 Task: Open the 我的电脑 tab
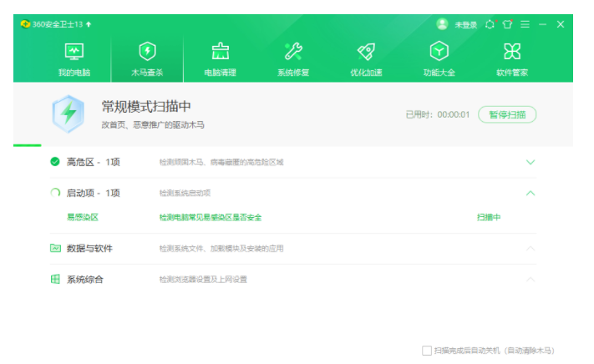click(74, 59)
